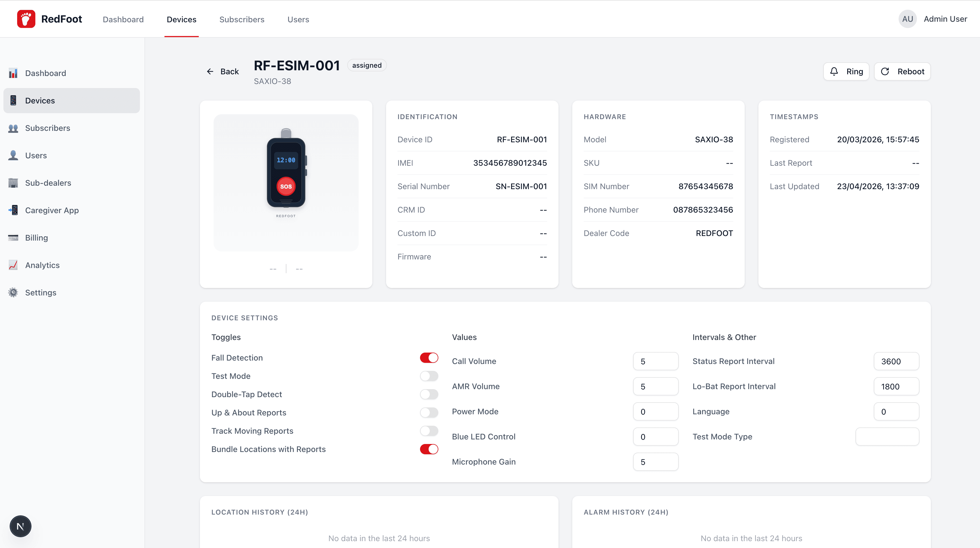980x548 pixels.
Task: Click the back arrow icon
Action: (x=210, y=71)
